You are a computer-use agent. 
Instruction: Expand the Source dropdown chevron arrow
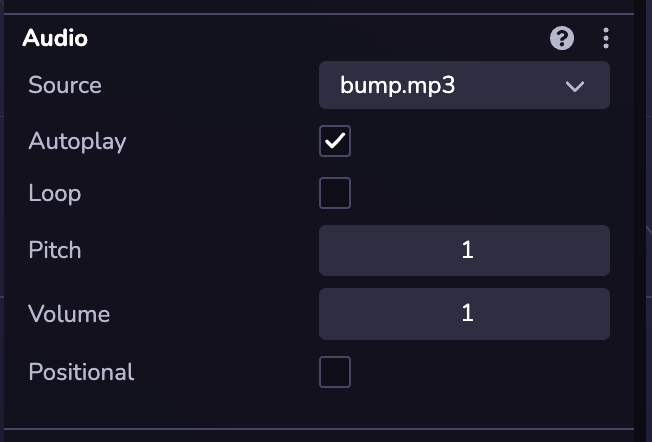click(574, 86)
